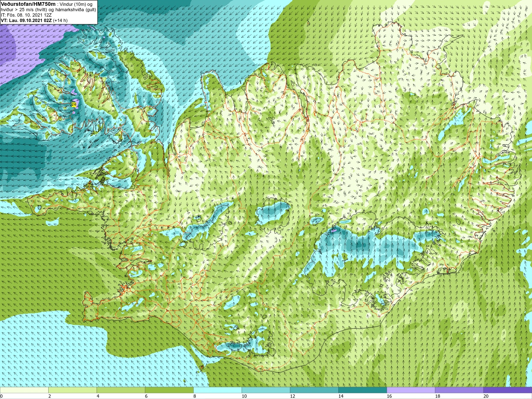Screen dimensions: 532x399
Task: Click the 'Vindur (10m) og' label
Action: [76, 4]
